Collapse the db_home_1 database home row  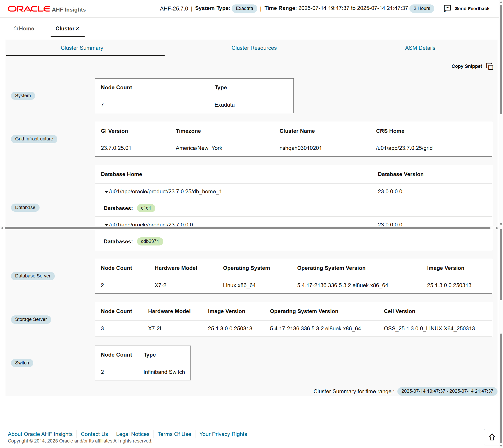pyautogui.click(x=106, y=192)
